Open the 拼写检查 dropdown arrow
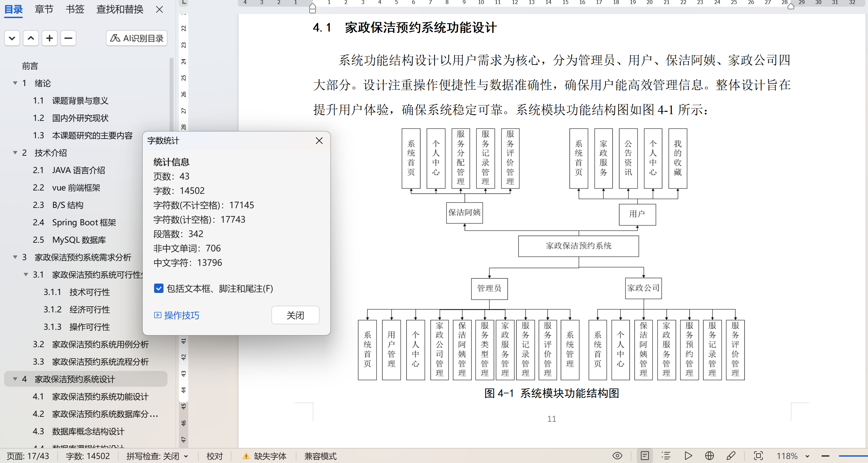This screenshot has height=463, width=868. point(186,456)
